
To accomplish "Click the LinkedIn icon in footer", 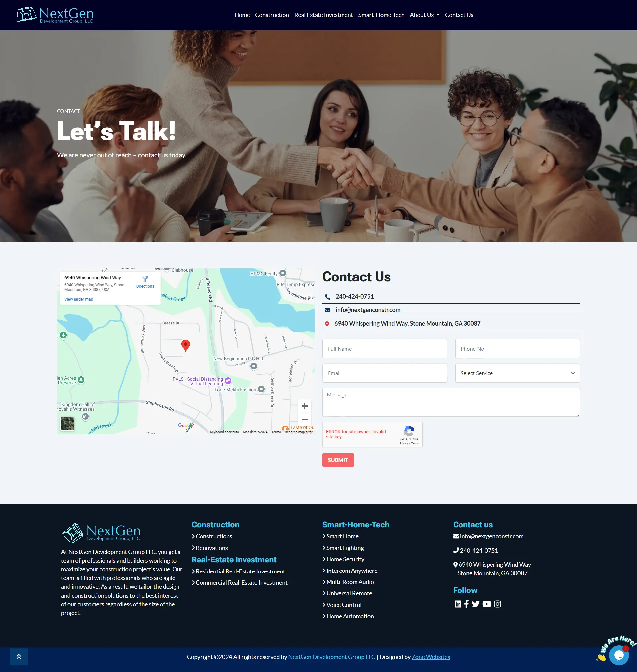I will coord(458,604).
